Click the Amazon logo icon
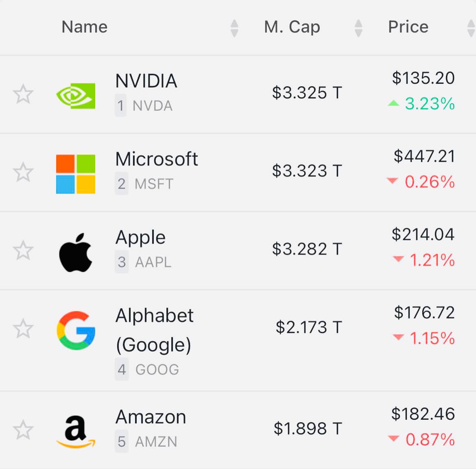This screenshot has height=469, width=476. click(x=76, y=432)
